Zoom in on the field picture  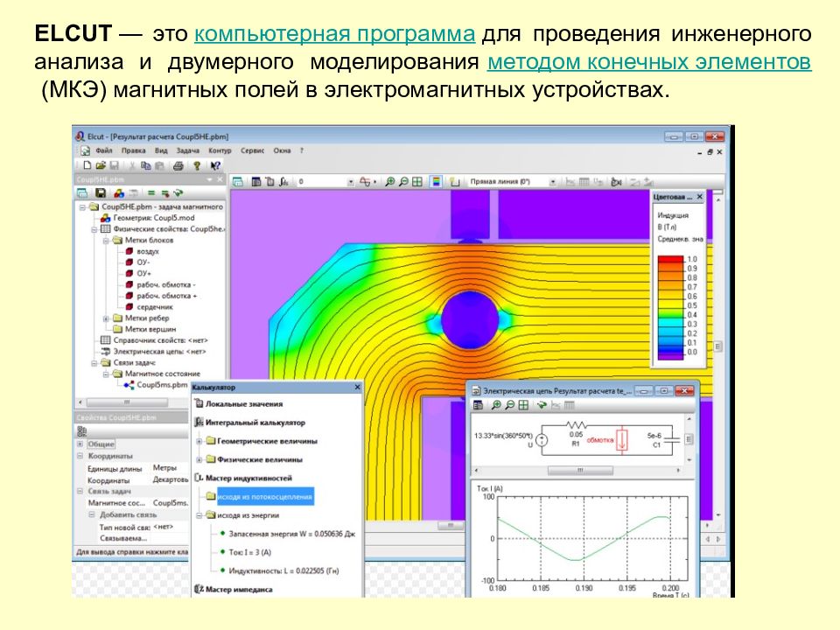[x=390, y=182]
